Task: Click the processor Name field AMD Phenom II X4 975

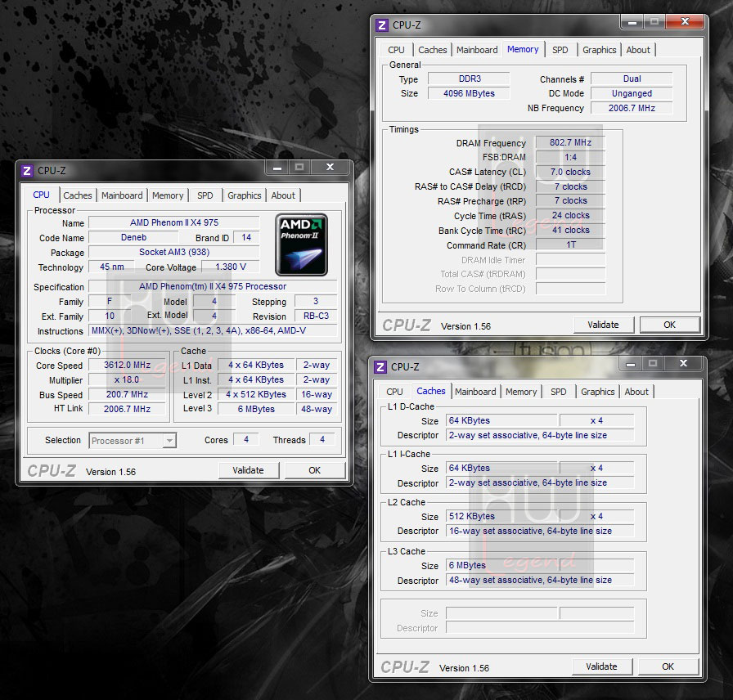Action: (x=174, y=223)
